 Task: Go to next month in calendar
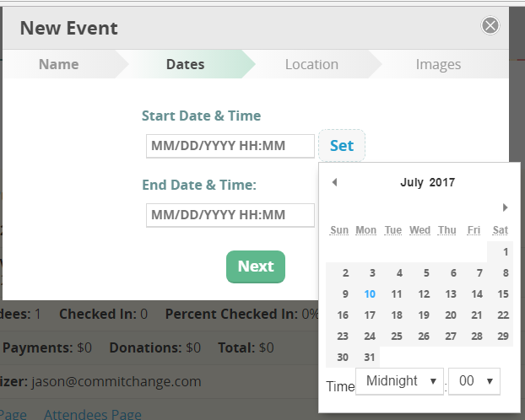505,207
